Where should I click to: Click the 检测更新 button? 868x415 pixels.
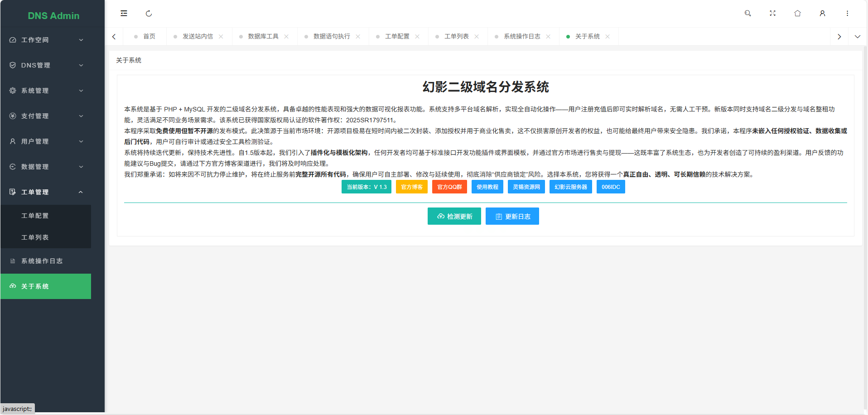[x=454, y=216]
